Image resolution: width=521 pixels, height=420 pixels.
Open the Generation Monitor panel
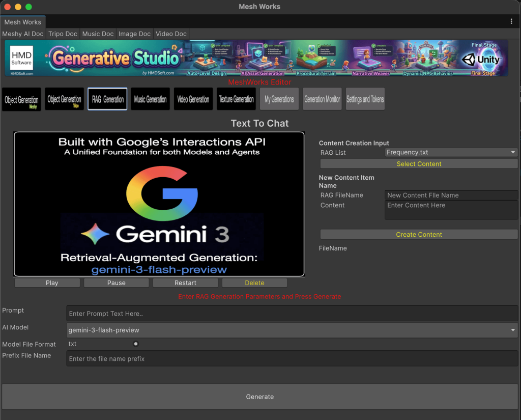[x=322, y=99]
